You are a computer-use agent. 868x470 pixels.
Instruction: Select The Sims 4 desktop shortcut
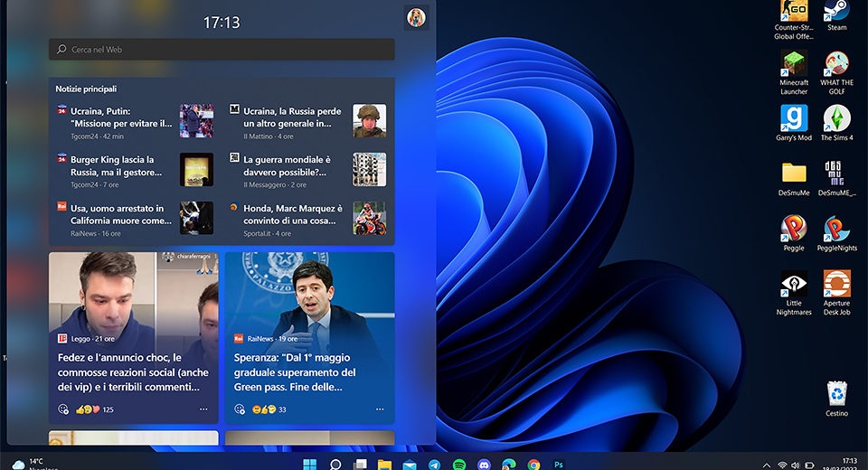point(836,119)
